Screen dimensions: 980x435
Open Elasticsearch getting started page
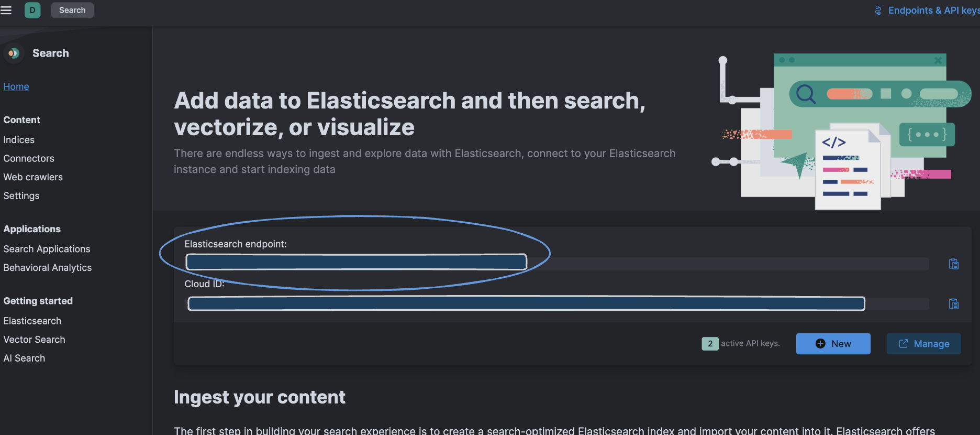pyautogui.click(x=32, y=321)
